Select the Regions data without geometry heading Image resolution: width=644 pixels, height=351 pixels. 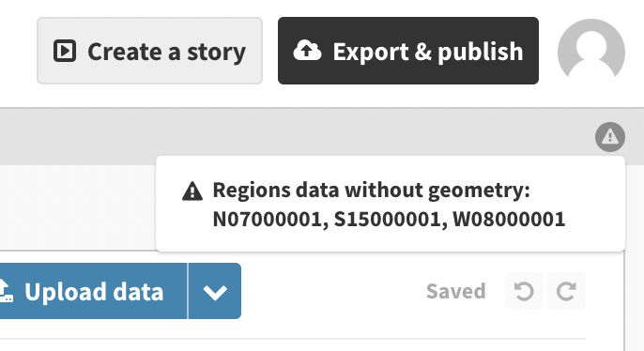372,191
